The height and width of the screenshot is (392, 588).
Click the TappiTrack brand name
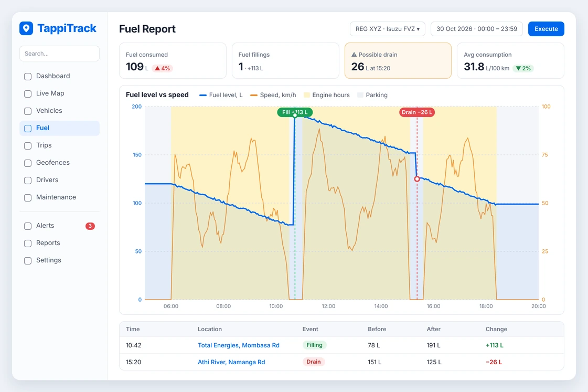click(x=67, y=28)
